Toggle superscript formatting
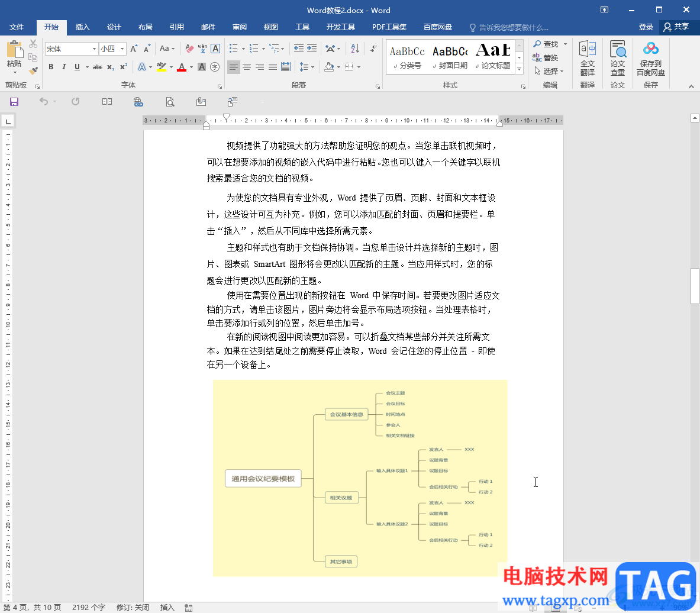This screenshot has height=613, width=700. click(x=124, y=67)
